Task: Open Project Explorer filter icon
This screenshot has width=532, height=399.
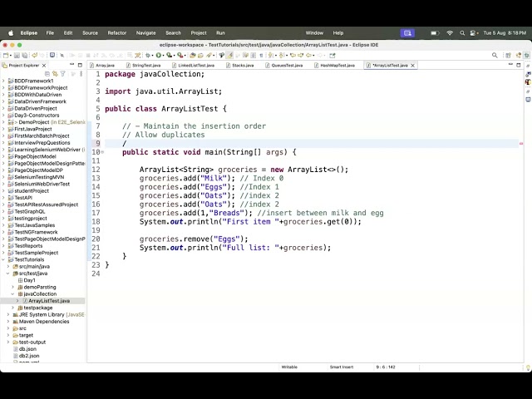Action: 63,74
